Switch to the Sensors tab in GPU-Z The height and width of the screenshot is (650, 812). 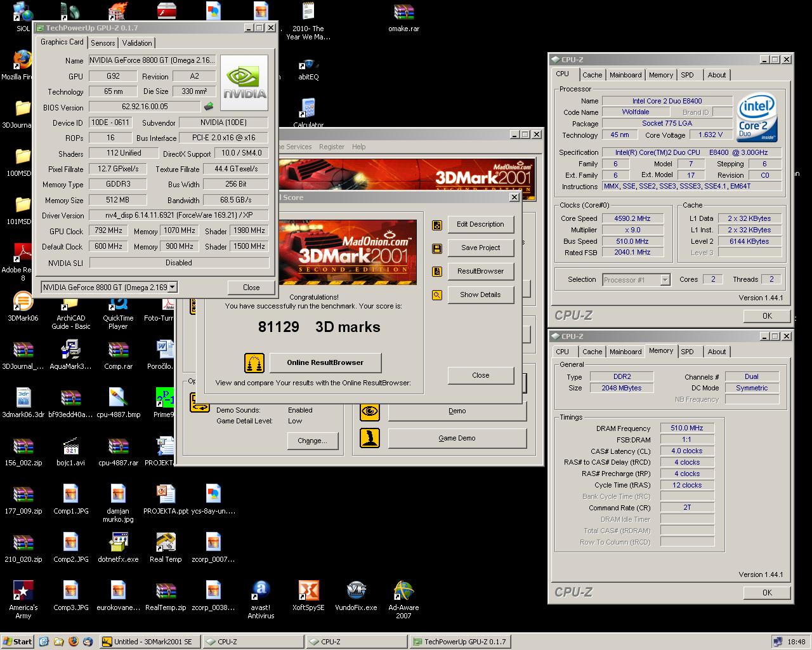103,43
